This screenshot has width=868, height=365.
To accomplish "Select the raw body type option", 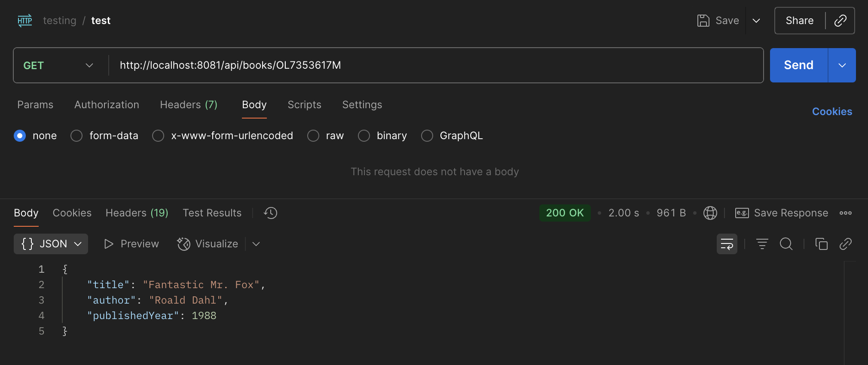I will 313,136.
